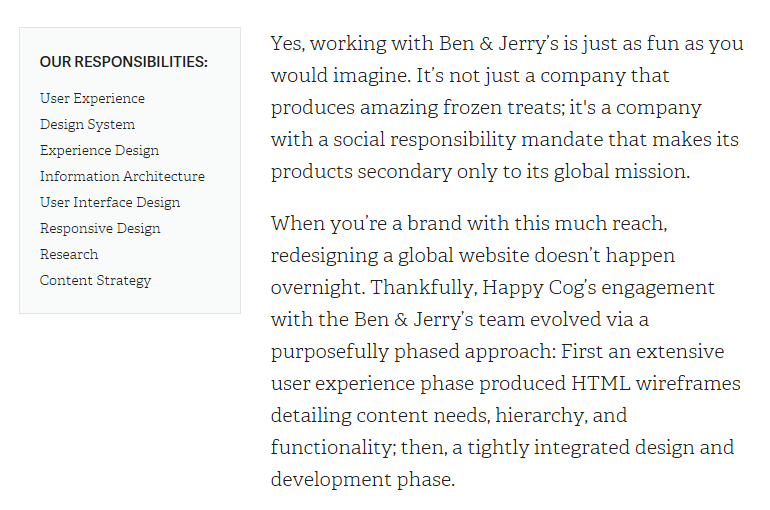Select the Design System list item
Image resolution: width=770 pixels, height=510 pixels.
pyautogui.click(x=87, y=125)
